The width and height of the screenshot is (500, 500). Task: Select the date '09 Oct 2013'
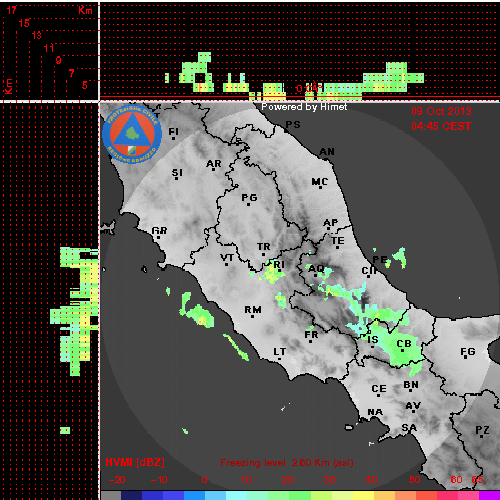pos(441,111)
